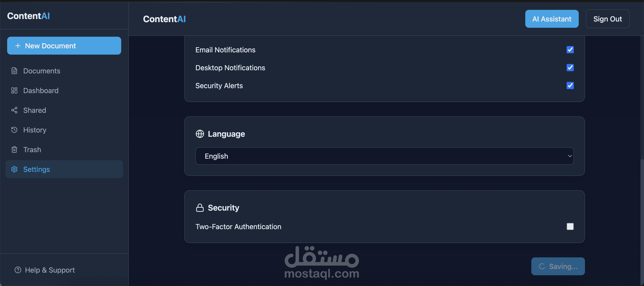This screenshot has height=286, width=644.
Task: Click the Dashboard grid icon
Action: (x=14, y=90)
